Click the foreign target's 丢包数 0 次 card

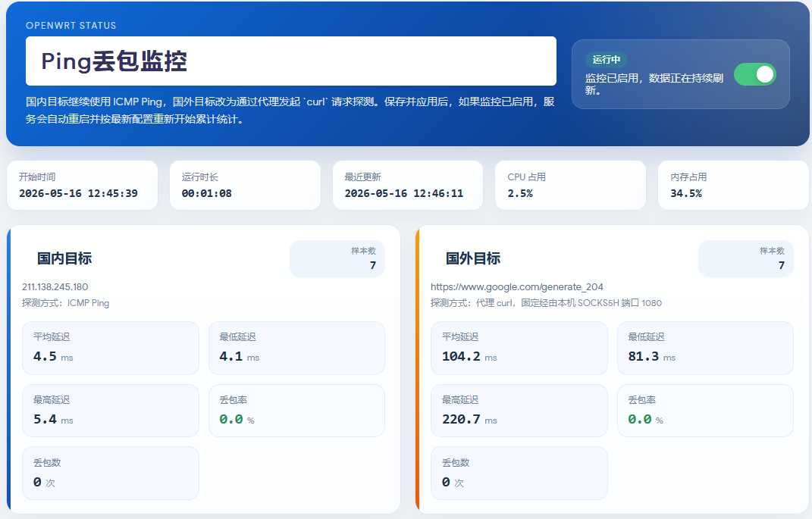519,474
